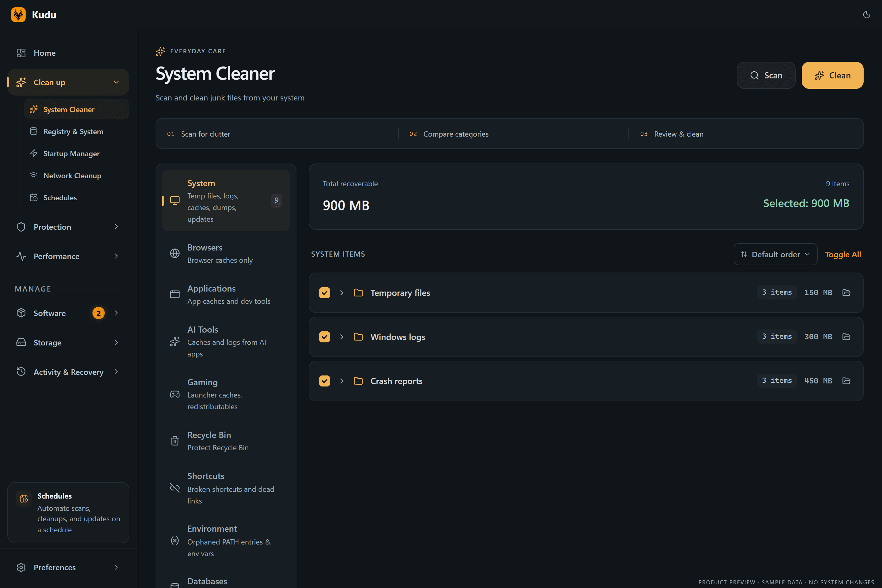This screenshot has width=882, height=588.
Task: Expand the Protection section chevron
Action: (116, 227)
